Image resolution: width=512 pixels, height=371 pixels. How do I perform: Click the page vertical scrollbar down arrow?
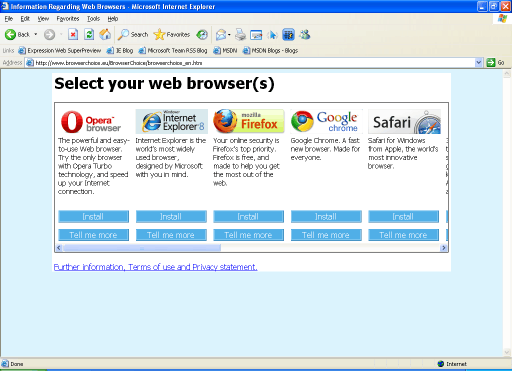coord(507,352)
